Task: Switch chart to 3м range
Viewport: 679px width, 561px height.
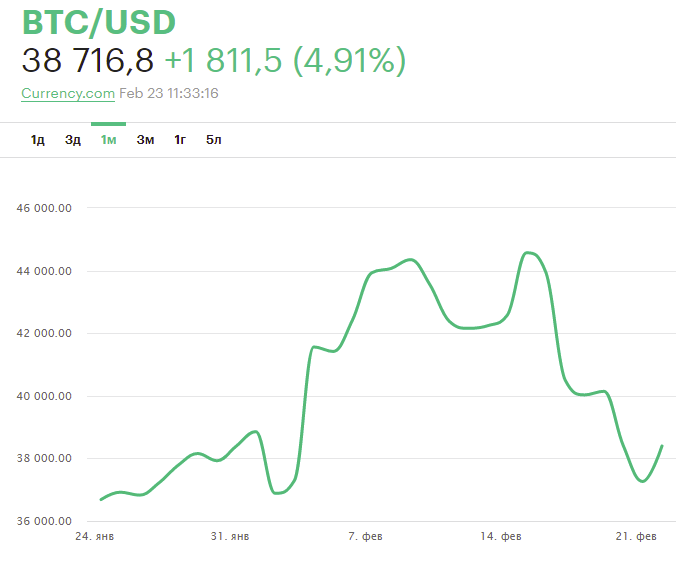Action: point(145,139)
